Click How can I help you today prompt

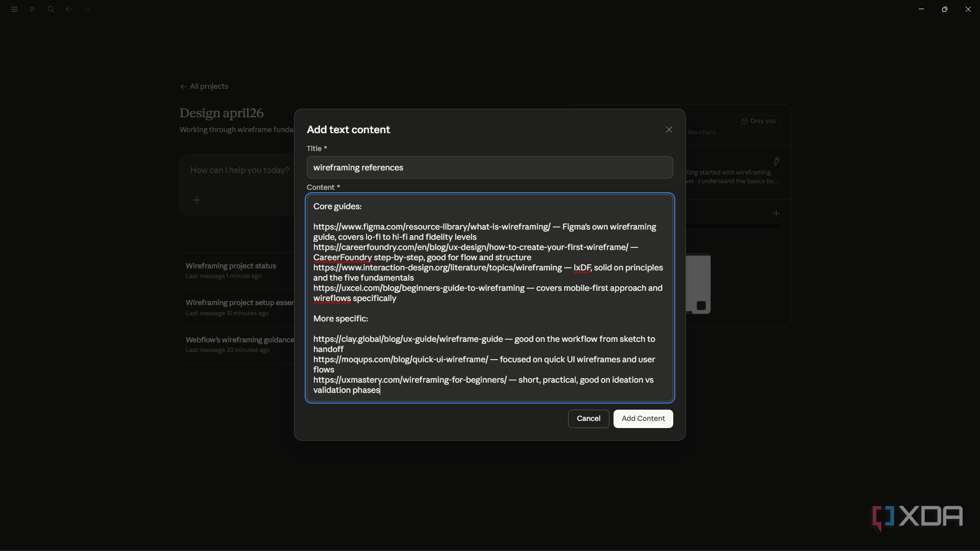240,170
